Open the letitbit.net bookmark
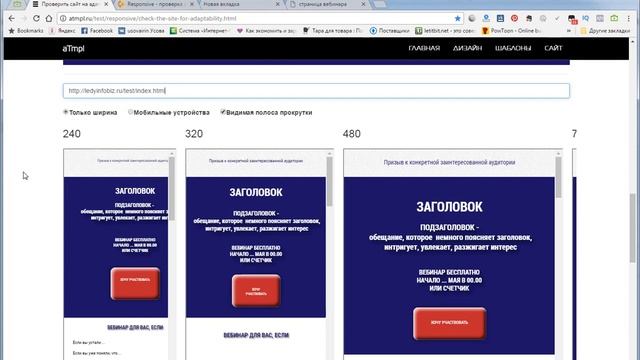 445,31
